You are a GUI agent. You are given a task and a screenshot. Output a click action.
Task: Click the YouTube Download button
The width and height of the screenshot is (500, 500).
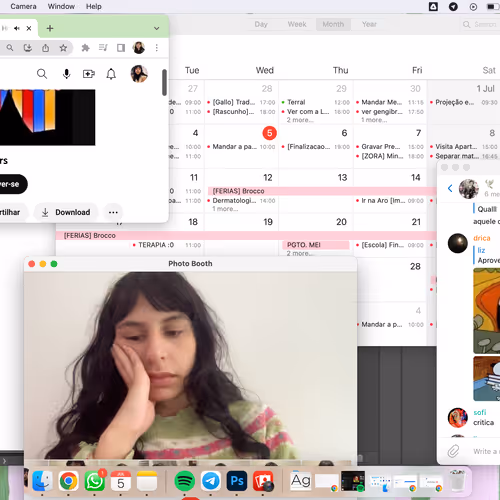66,212
